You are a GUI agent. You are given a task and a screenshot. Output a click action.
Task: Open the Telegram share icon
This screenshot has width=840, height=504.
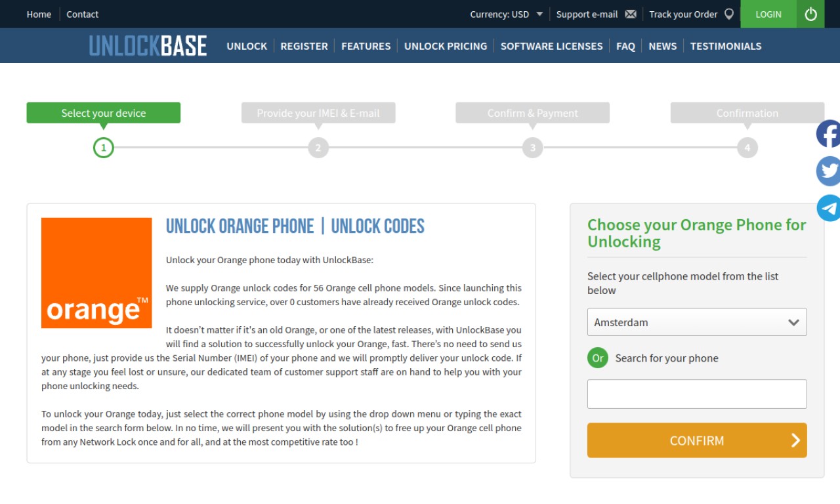(x=828, y=208)
